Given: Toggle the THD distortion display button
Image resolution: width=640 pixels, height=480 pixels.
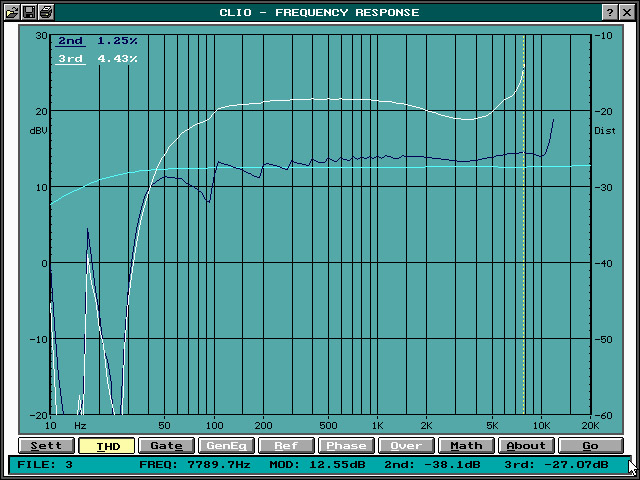Looking at the screenshot, I should click(x=107, y=446).
